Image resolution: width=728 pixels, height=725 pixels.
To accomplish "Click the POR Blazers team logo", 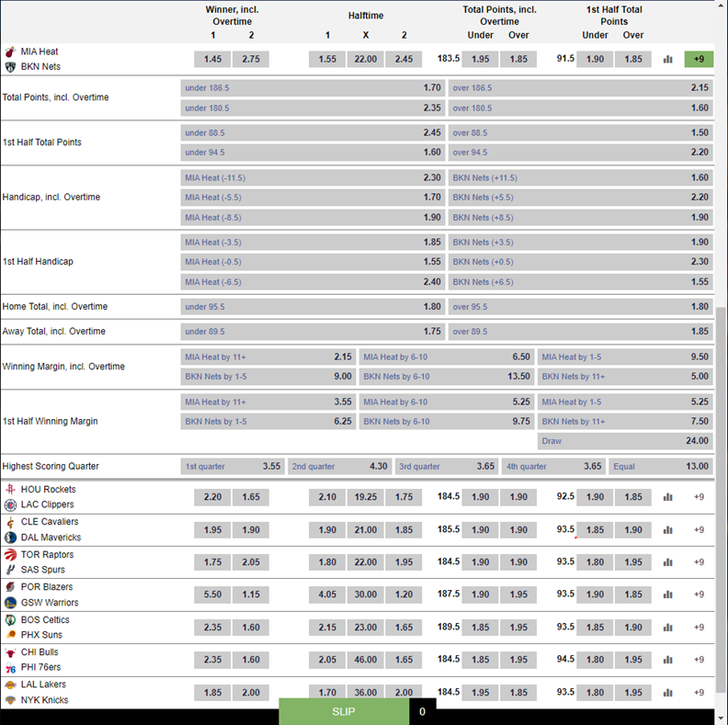I will pos(10,587).
